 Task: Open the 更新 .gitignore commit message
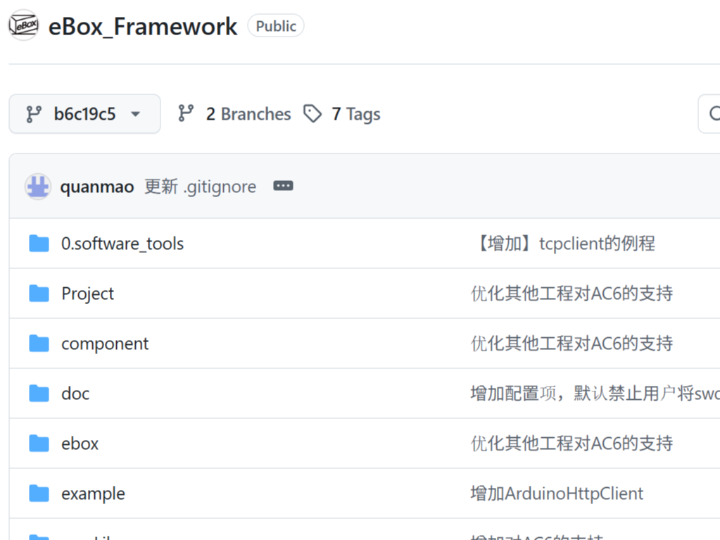pos(200,187)
